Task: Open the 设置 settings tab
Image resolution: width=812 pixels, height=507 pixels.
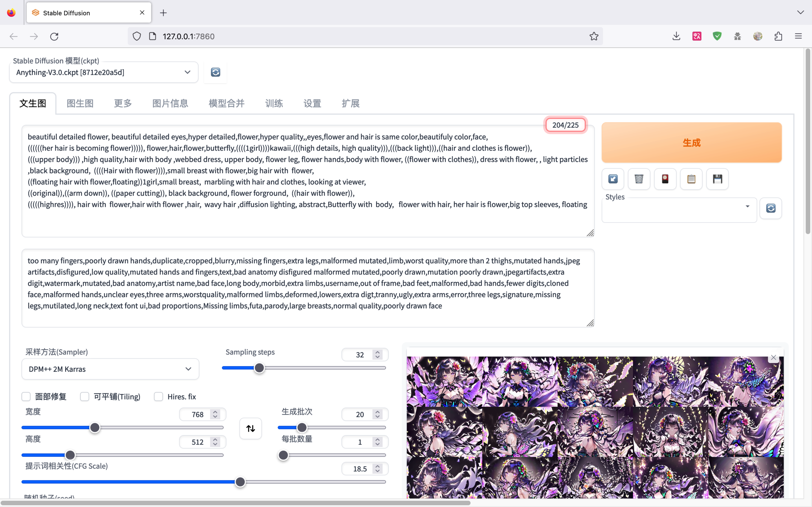Action: (312, 103)
